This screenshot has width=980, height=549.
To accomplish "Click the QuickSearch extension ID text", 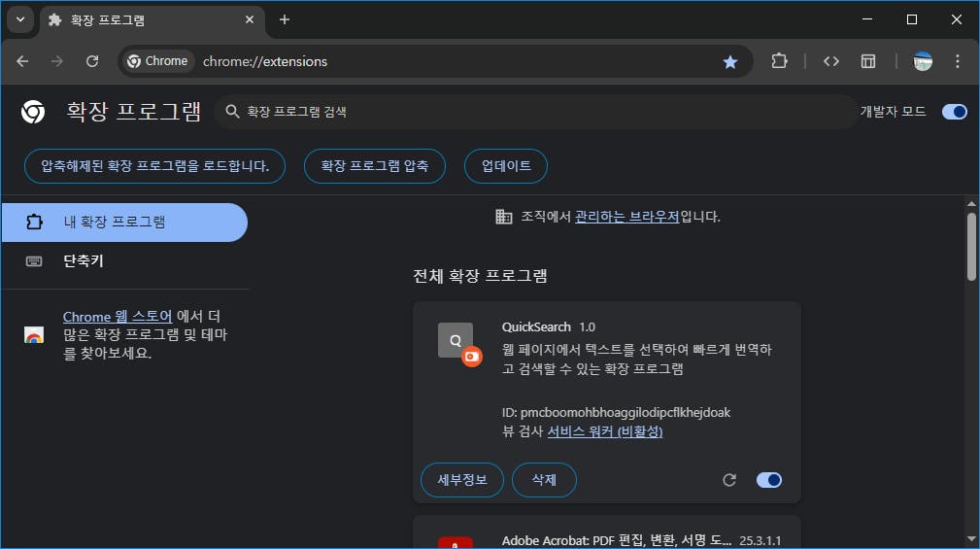I will pyautogui.click(x=616, y=413).
